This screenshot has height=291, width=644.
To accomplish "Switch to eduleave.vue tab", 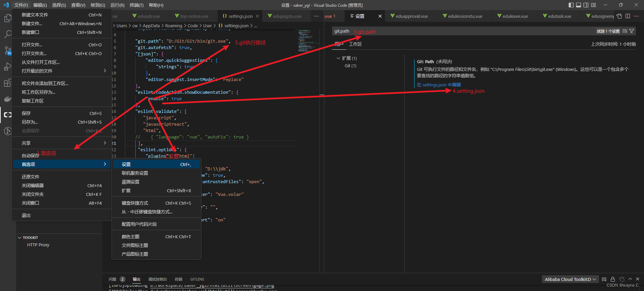I will (515, 16).
